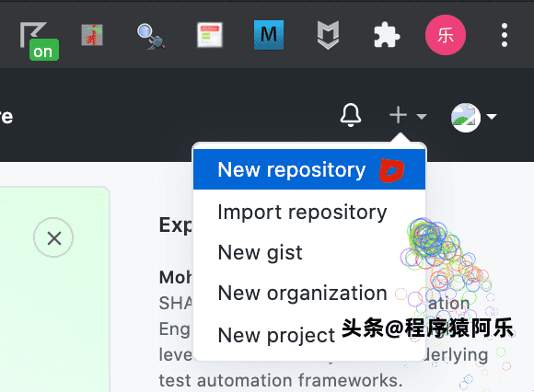Click the plus create-new icon
The height and width of the screenshot is (392, 534).
[x=398, y=115]
